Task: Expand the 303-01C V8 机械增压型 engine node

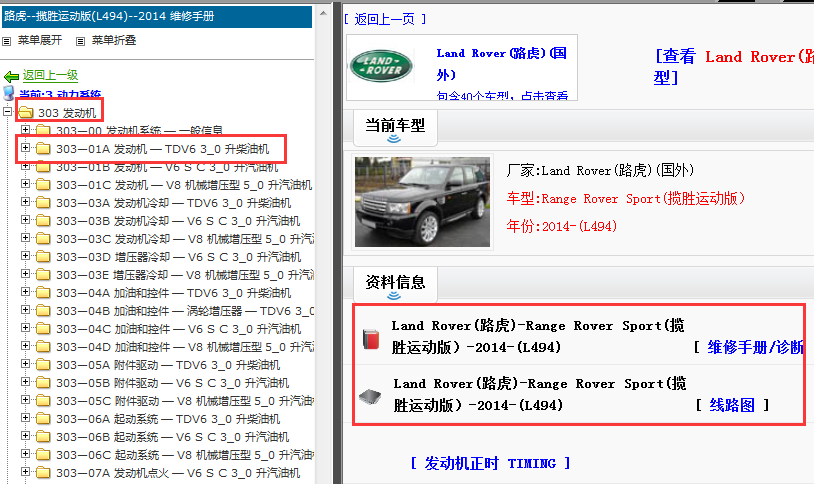Action: tap(25, 183)
